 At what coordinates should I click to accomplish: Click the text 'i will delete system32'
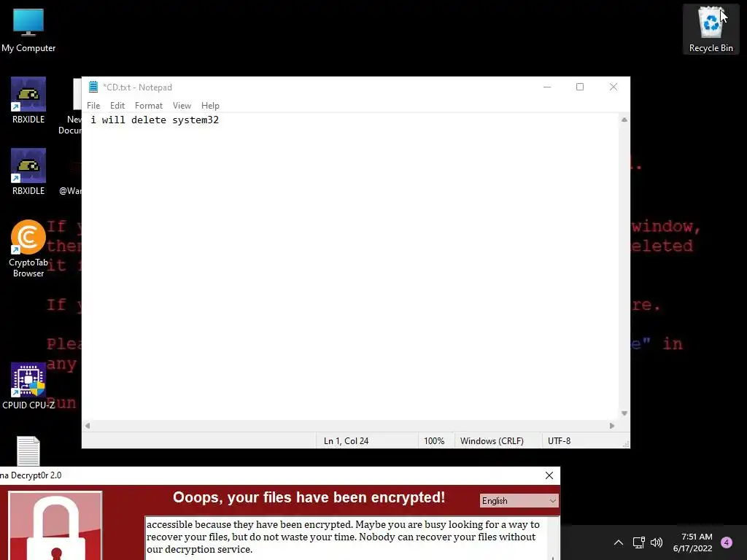tap(155, 120)
